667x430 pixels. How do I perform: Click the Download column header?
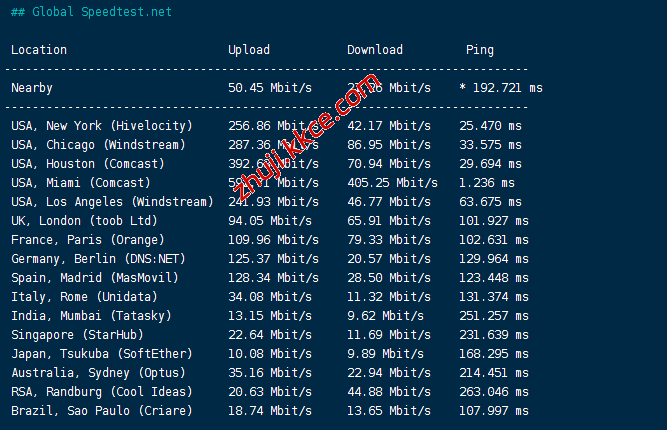coord(375,50)
